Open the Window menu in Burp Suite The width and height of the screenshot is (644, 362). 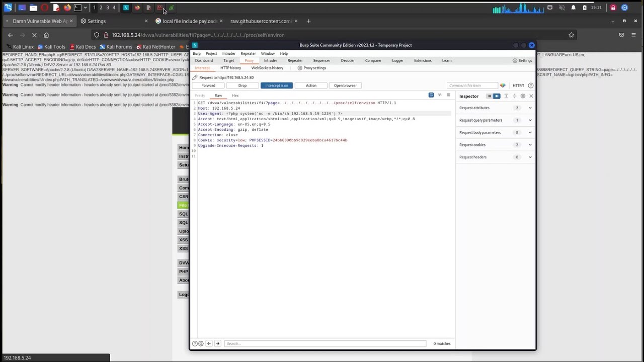268,53
